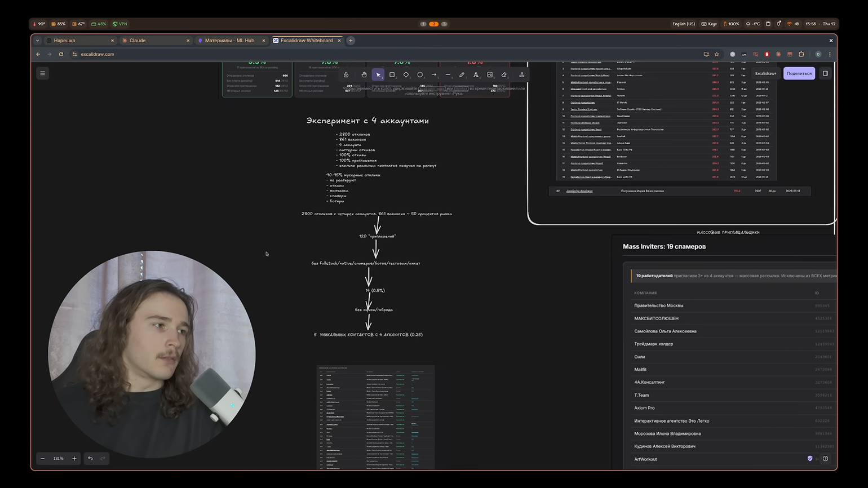Open the notification bell in system bar
This screenshot has width=868, height=488.
coord(778,24)
